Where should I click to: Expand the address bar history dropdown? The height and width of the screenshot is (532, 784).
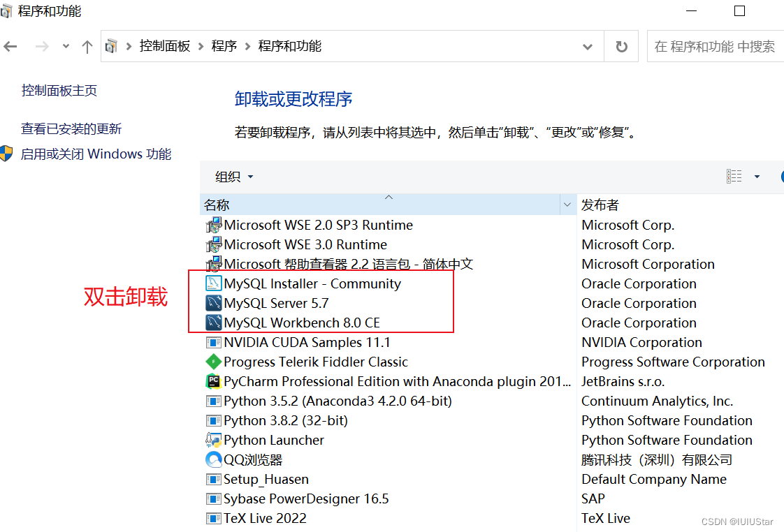(x=588, y=47)
